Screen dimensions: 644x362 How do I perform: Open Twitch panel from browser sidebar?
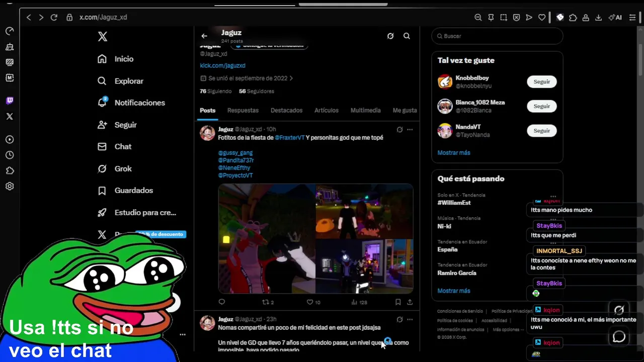pyautogui.click(x=10, y=101)
